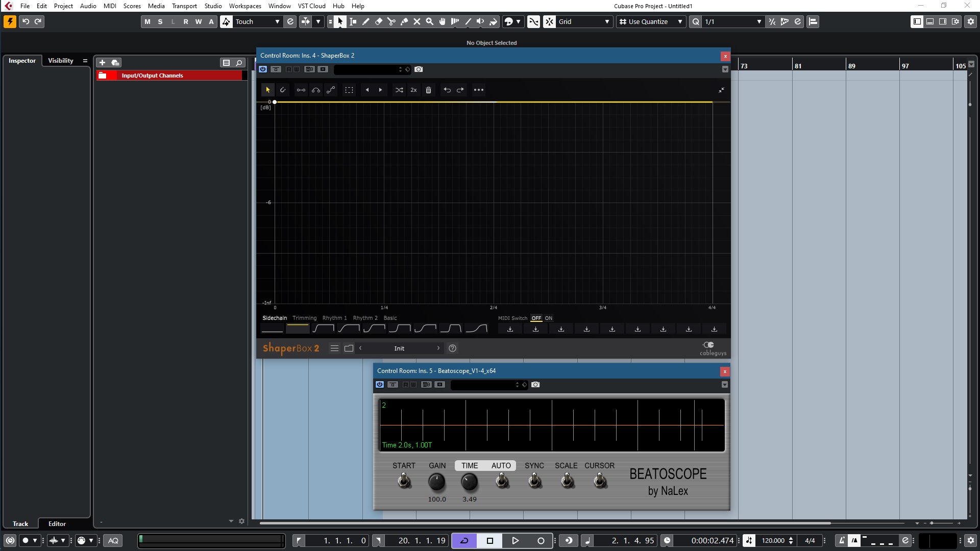Adjust the Beatoscope TIME knob
The width and height of the screenshot is (980, 551).
469,482
